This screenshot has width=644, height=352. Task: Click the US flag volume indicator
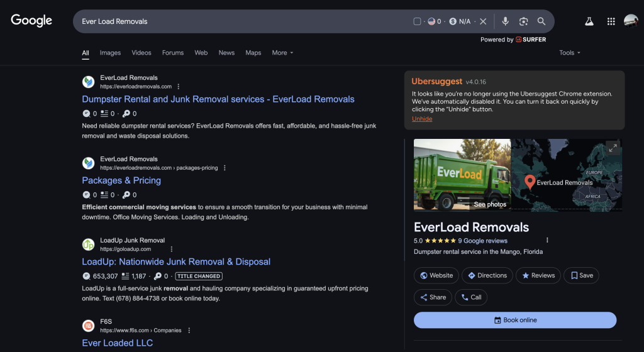pyautogui.click(x=431, y=21)
